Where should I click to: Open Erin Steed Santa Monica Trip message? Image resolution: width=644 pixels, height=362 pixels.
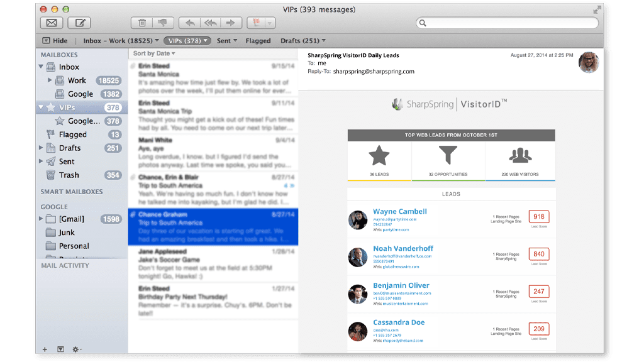pyautogui.click(x=213, y=116)
